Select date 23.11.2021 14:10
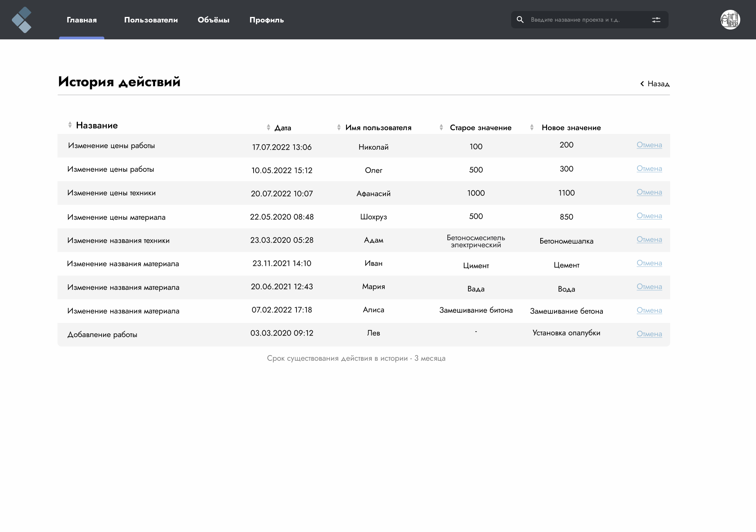756x532 pixels. pos(282,263)
